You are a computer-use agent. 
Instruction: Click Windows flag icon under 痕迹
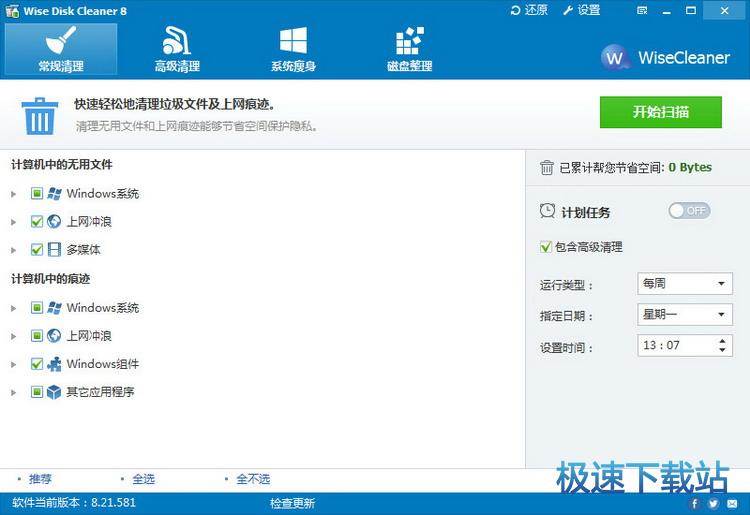point(54,308)
